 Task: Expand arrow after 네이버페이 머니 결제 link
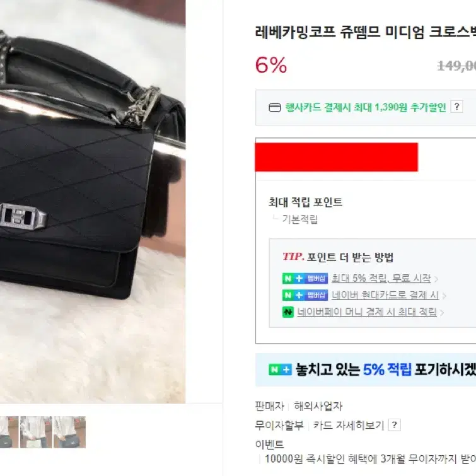(x=442, y=312)
